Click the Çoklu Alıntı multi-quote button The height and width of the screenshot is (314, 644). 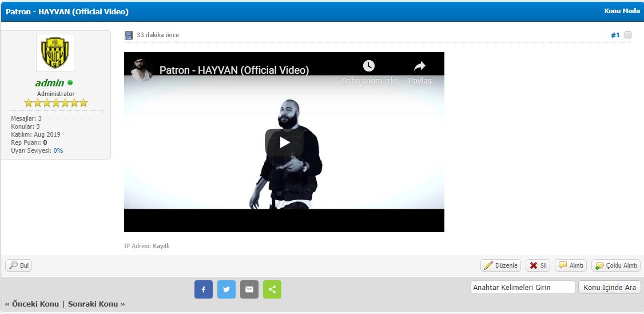pos(615,265)
